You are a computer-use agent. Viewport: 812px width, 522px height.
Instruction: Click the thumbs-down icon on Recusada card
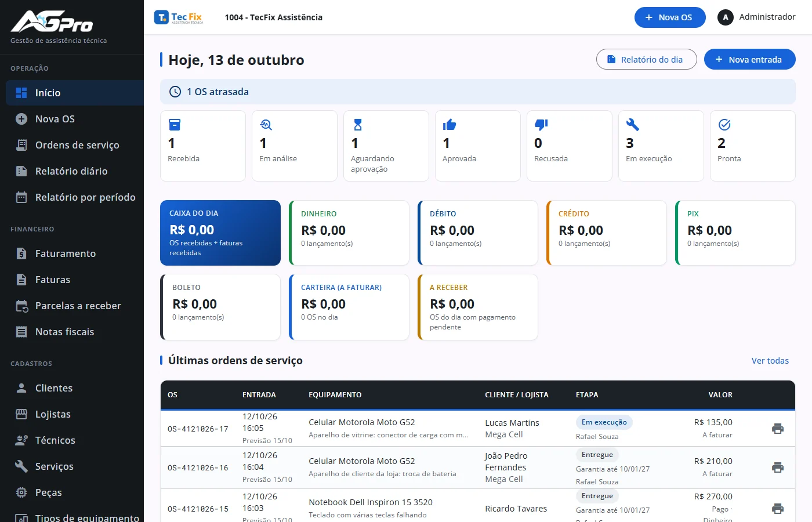pos(541,125)
